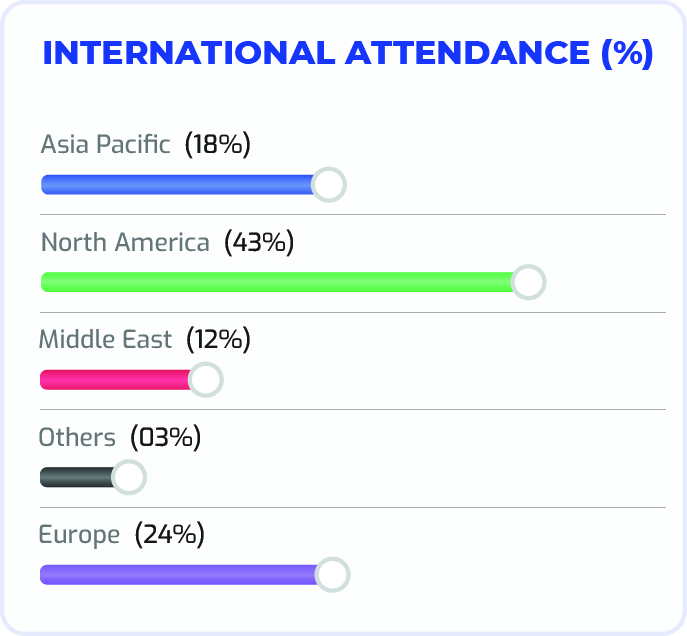Select the Europe label

point(79,535)
